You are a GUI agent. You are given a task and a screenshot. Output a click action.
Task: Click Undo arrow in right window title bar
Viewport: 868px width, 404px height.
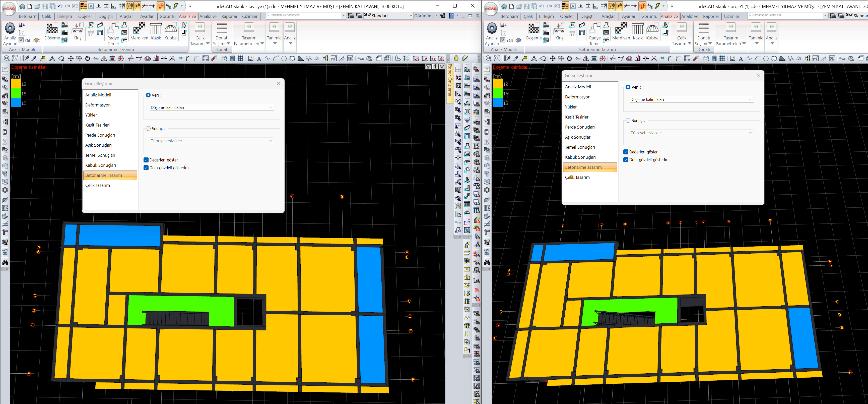click(x=542, y=6)
